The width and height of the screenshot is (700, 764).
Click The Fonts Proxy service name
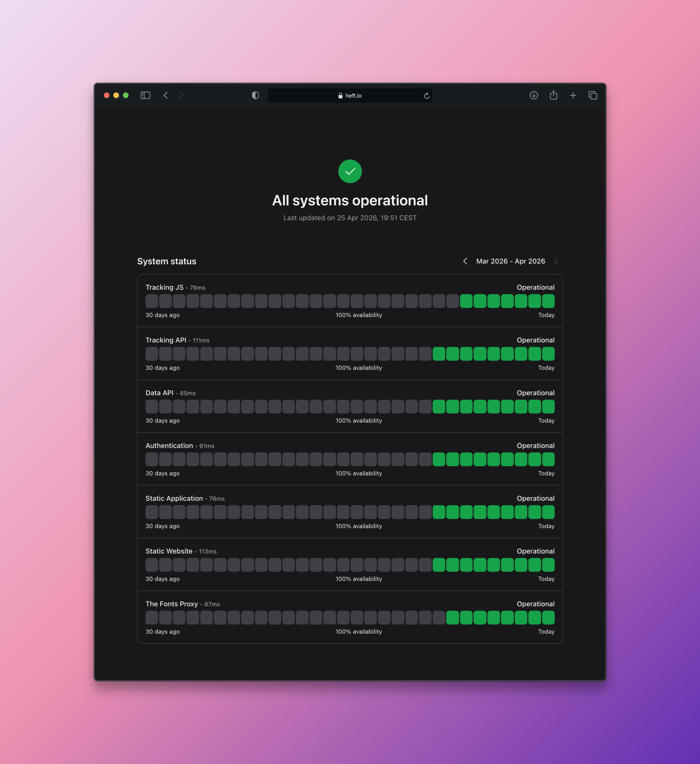click(x=172, y=604)
